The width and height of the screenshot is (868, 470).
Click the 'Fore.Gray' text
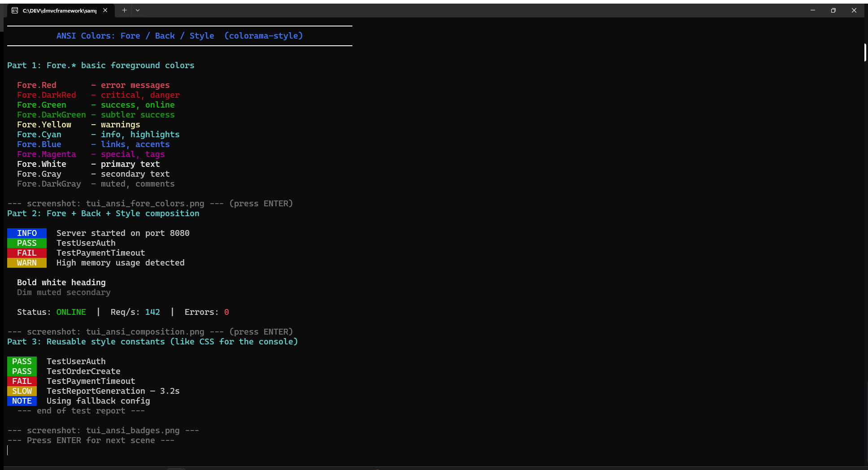[39, 174]
